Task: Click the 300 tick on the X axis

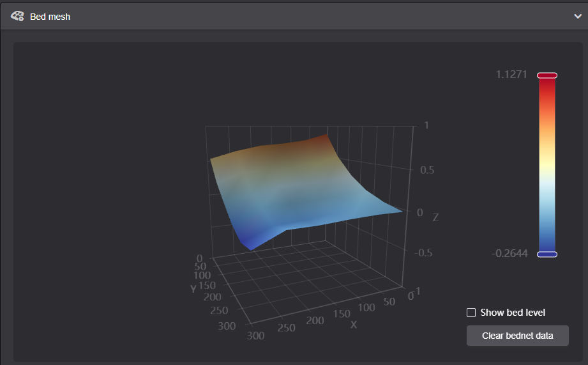Action: 256,336
